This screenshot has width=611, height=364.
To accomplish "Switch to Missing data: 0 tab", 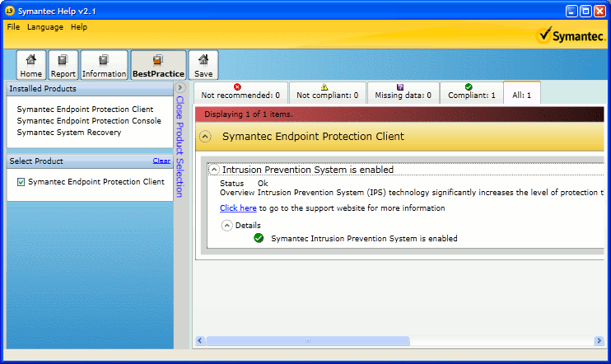I will click(403, 93).
